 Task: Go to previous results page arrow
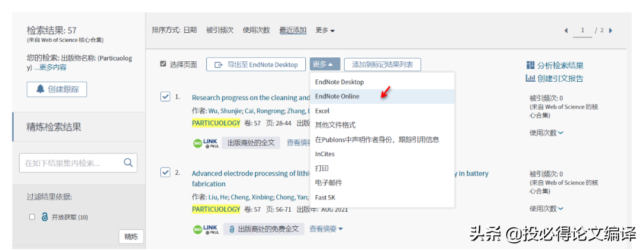click(x=566, y=30)
